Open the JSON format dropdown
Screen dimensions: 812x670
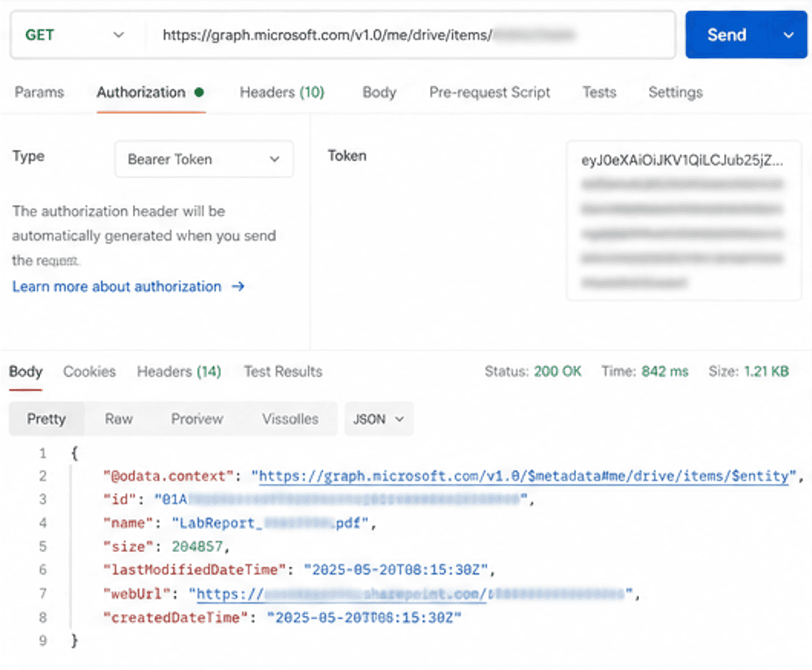click(379, 418)
